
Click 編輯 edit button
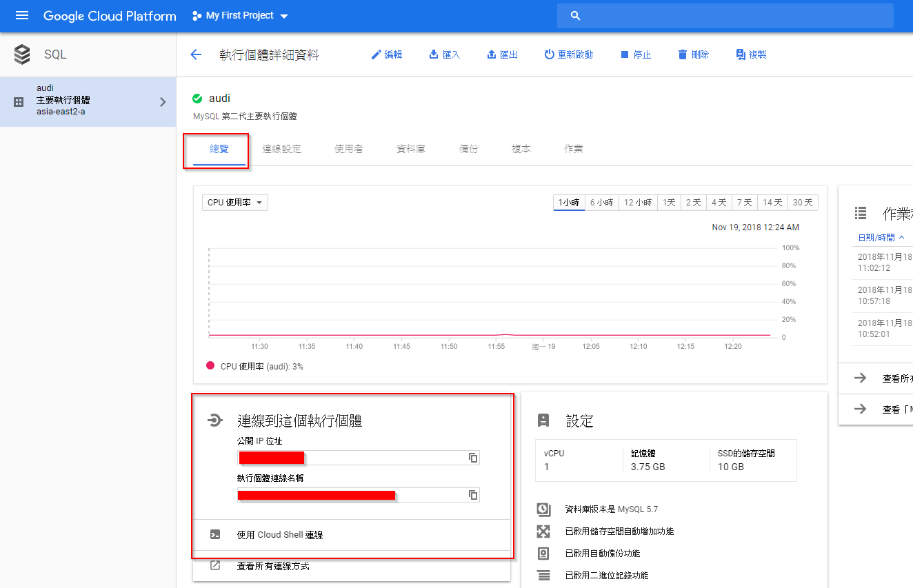click(387, 54)
